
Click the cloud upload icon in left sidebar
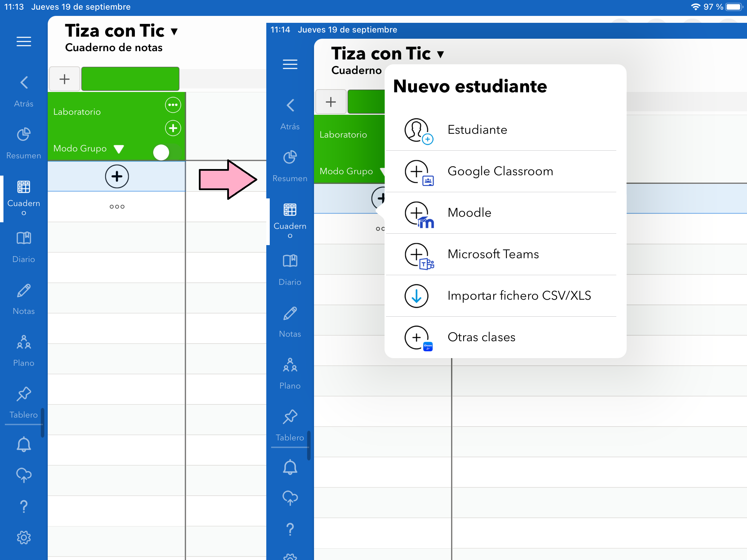24,475
